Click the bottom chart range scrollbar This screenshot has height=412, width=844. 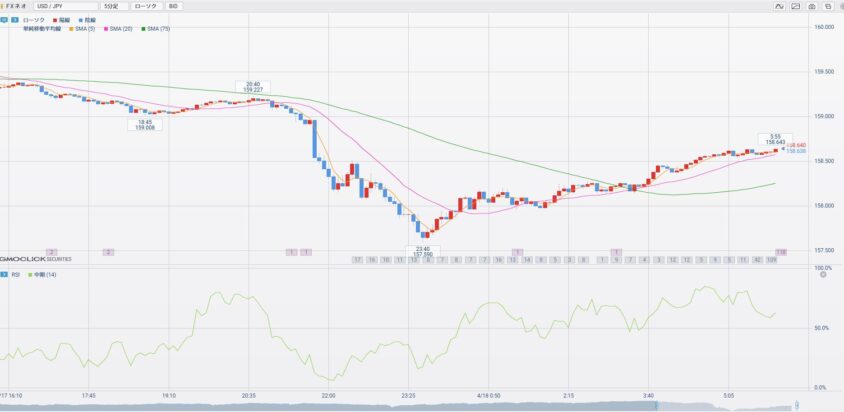pos(400,406)
